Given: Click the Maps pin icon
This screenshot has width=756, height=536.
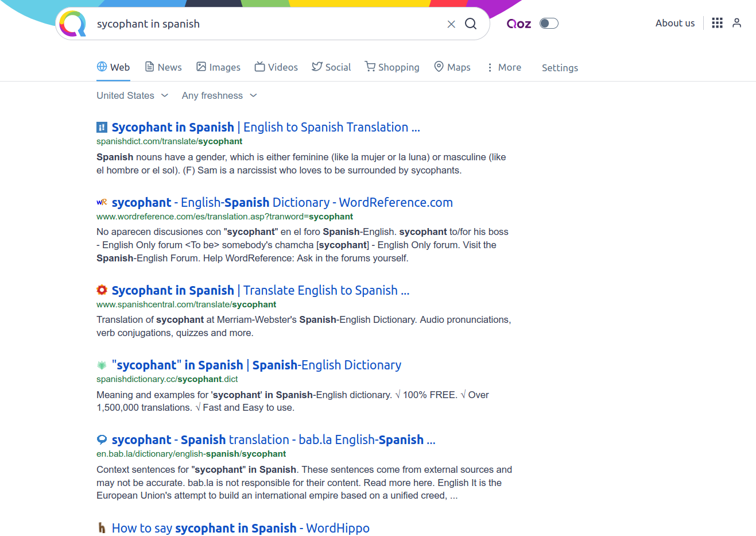Looking at the screenshot, I should [439, 67].
